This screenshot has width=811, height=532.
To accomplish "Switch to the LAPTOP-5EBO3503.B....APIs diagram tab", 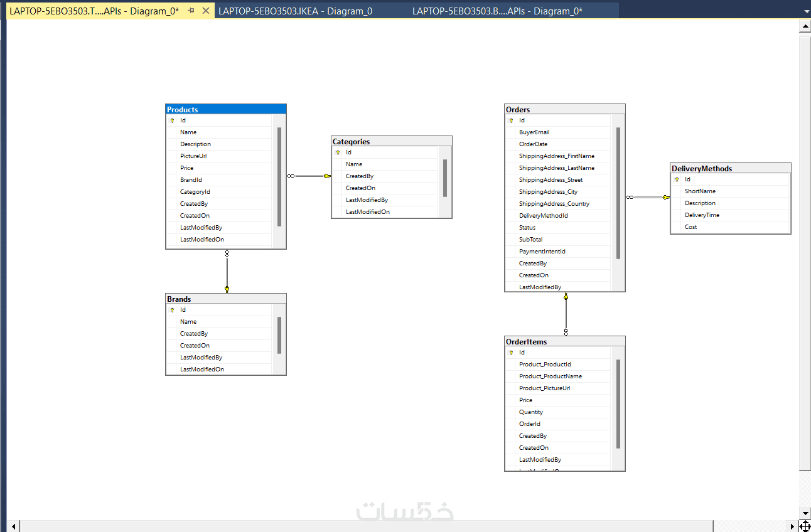I will coord(497,11).
